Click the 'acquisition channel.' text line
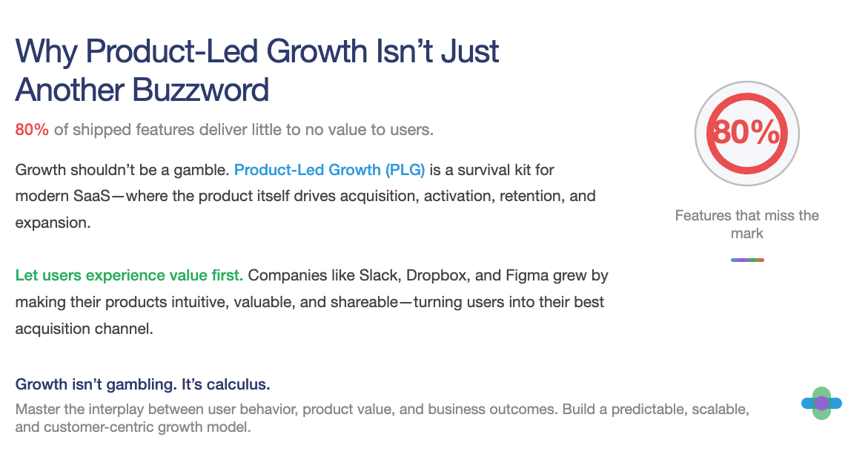This screenshot has height=466, width=868. (x=85, y=329)
